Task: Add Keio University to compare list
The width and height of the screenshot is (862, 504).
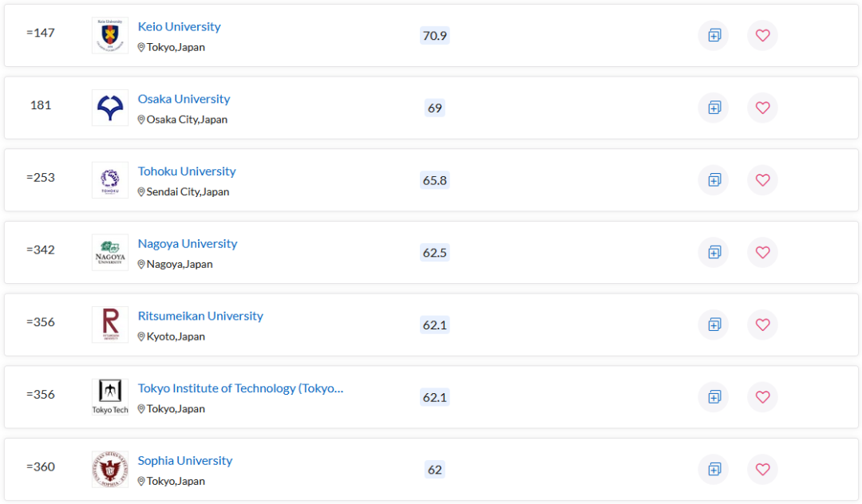Action: (x=714, y=35)
